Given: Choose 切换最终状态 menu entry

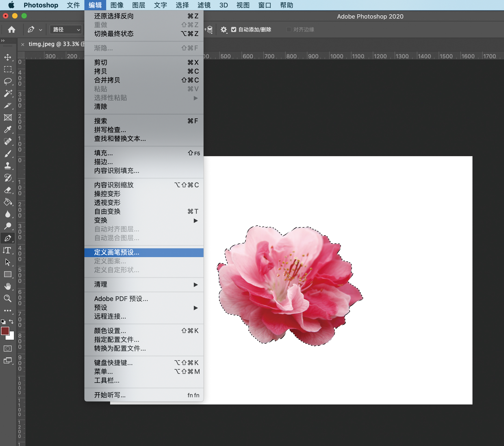Looking at the screenshot, I should click(144, 34).
